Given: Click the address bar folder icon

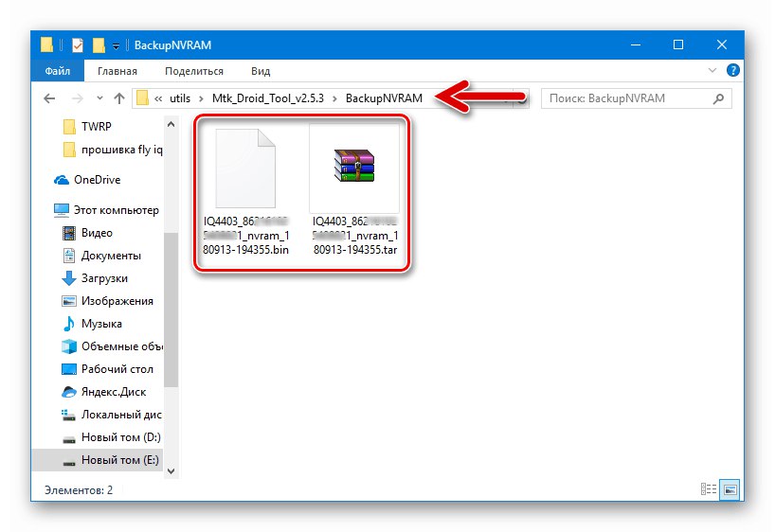Looking at the screenshot, I should click(x=142, y=98).
